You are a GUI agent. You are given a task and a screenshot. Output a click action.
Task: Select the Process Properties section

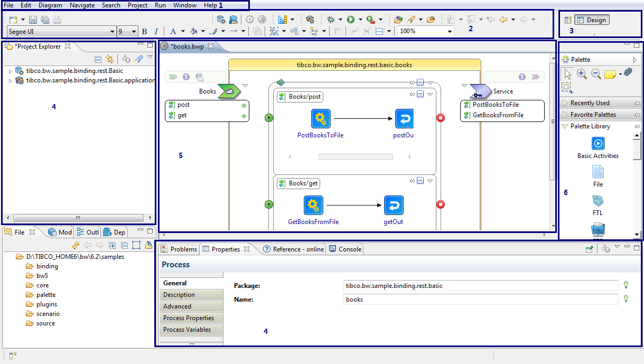pyautogui.click(x=189, y=318)
